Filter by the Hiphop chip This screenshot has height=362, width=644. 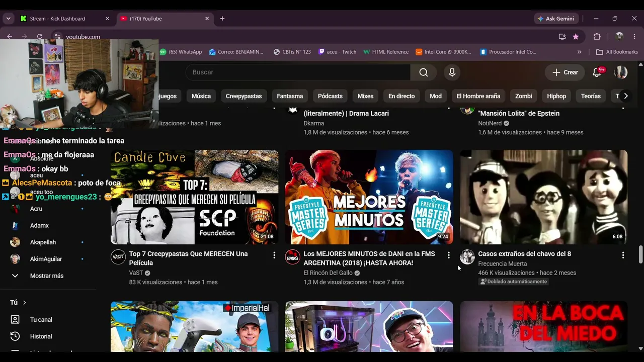tap(556, 96)
